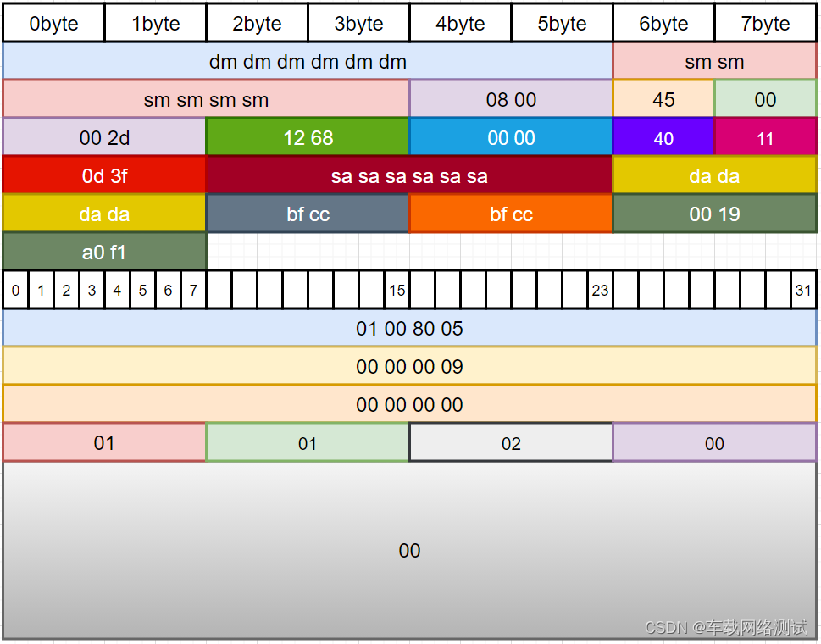Image resolution: width=821 pixels, height=644 pixels.
Task: Select the 3byte header cell
Action: click(x=358, y=23)
